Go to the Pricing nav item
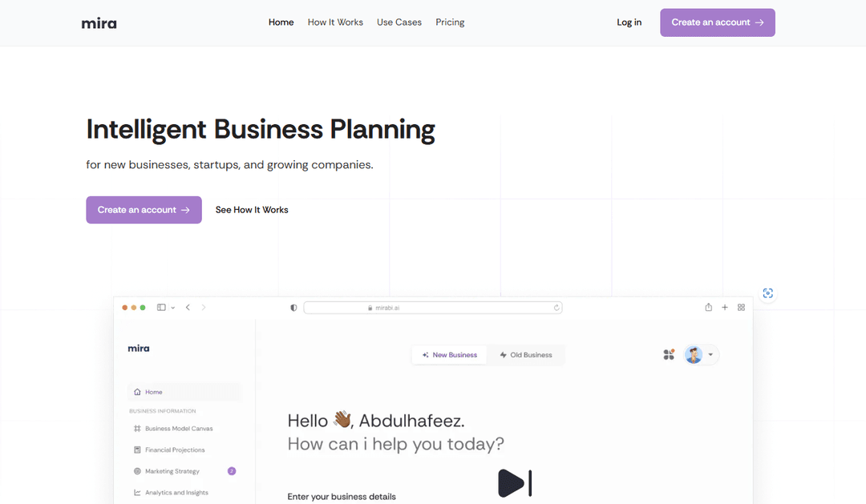This screenshot has height=504, width=866. pyautogui.click(x=450, y=22)
